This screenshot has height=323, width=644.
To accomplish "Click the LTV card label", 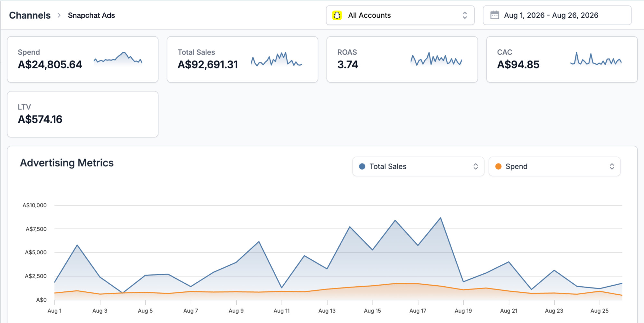I will [24, 107].
